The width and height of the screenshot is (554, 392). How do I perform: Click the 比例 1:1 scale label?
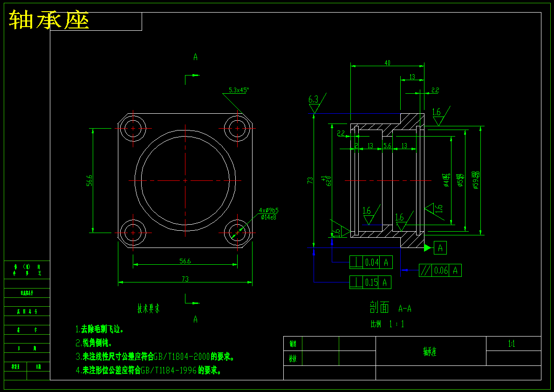tap(387, 324)
